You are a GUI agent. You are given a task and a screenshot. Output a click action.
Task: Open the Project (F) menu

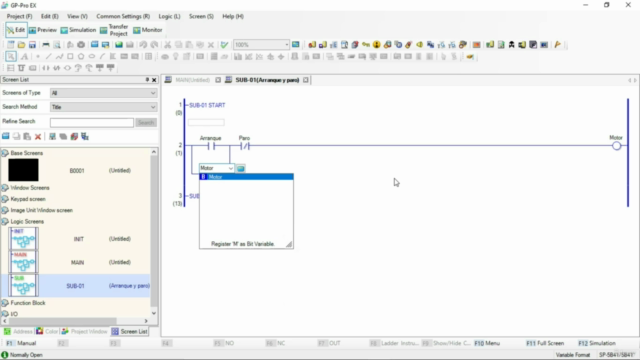click(x=19, y=16)
